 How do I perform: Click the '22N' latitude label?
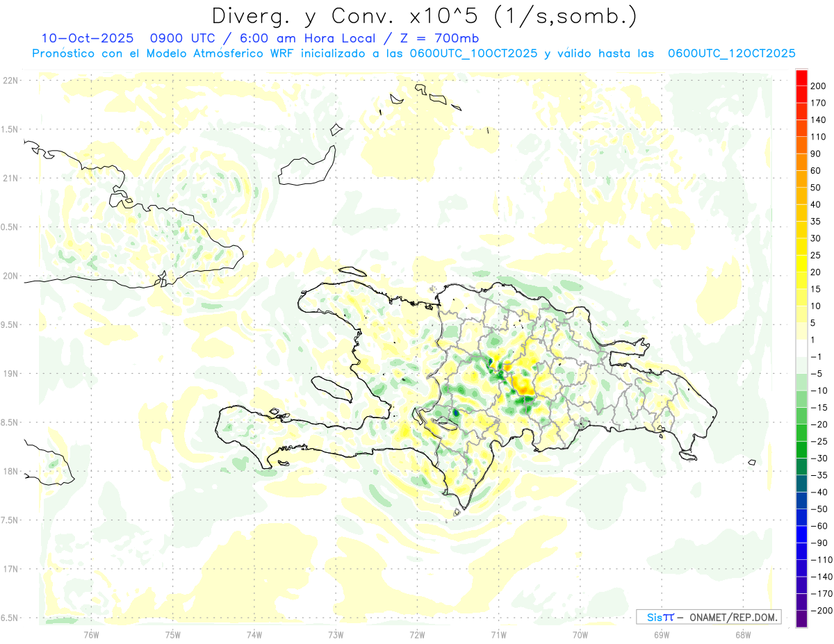[10, 81]
